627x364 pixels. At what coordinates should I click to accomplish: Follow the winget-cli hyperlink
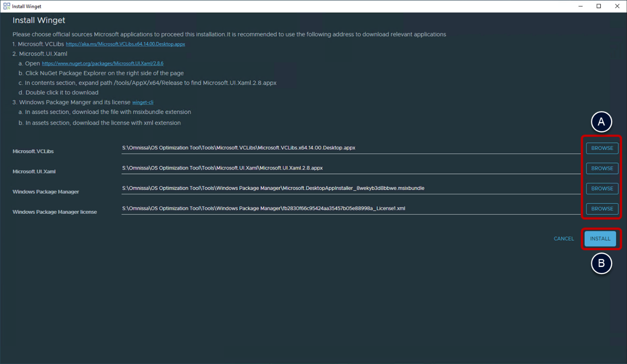tap(143, 103)
